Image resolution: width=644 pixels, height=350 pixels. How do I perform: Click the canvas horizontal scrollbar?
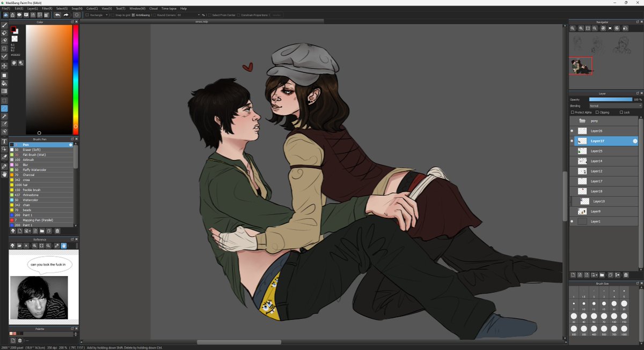(x=239, y=342)
